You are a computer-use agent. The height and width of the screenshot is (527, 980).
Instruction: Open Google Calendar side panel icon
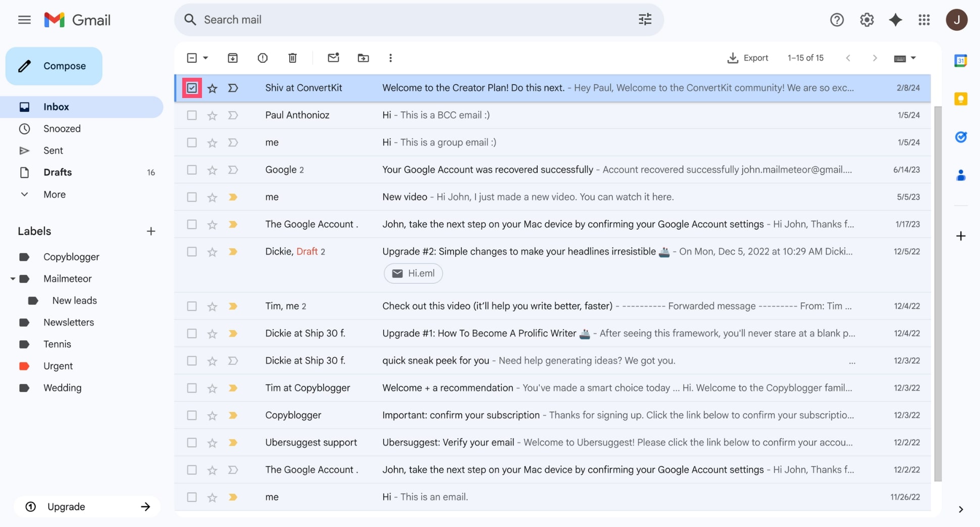click(x=960, y=61)
